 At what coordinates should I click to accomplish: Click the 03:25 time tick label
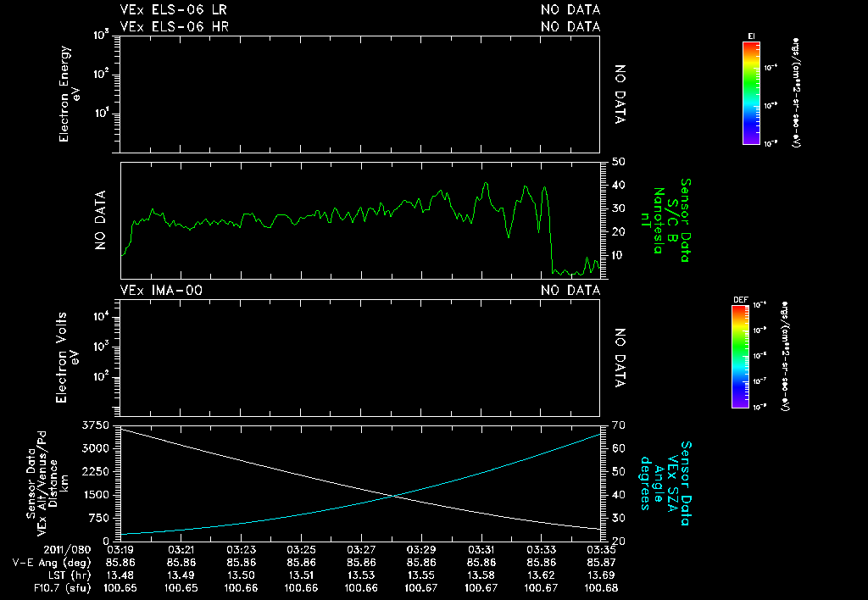[301, 550]
